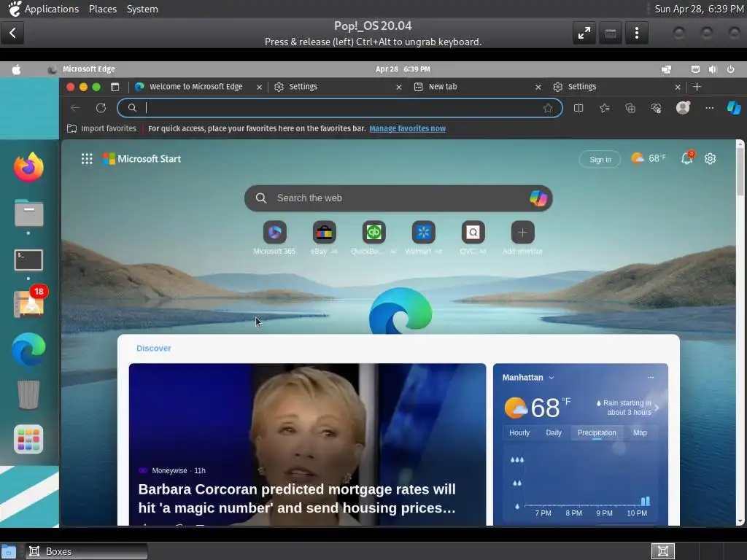This screenshot has width=747, height=560.
Task: Switch to Welcome to Microsoft Edge tab
Action: coord(196,87)
